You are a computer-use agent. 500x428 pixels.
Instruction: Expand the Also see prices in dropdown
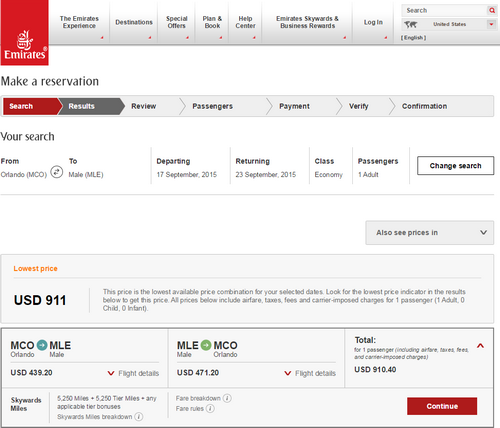[430, 233]
